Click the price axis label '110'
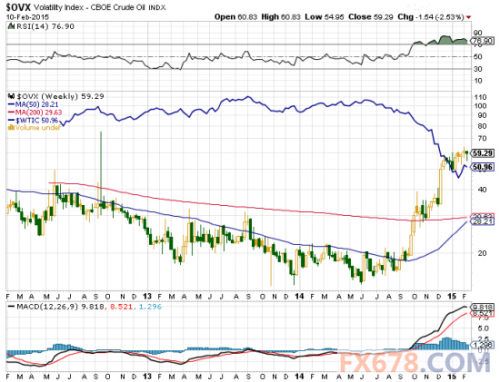Viewport: 500px width, 382px height. 480,97
